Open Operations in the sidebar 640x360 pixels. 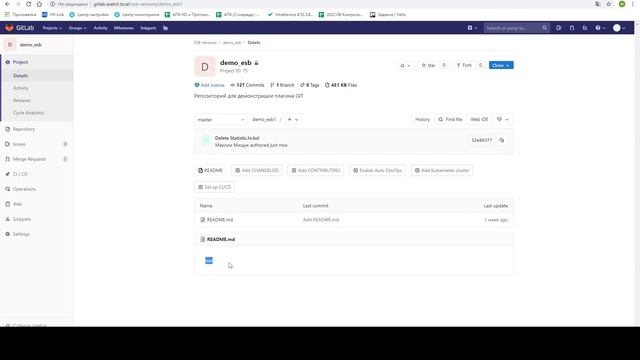[x=24, y=189]
